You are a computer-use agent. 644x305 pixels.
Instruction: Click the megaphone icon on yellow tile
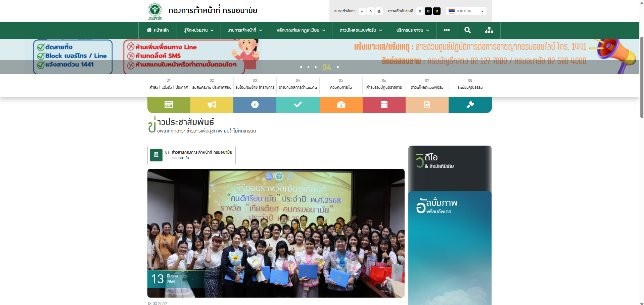coord(212,105)
